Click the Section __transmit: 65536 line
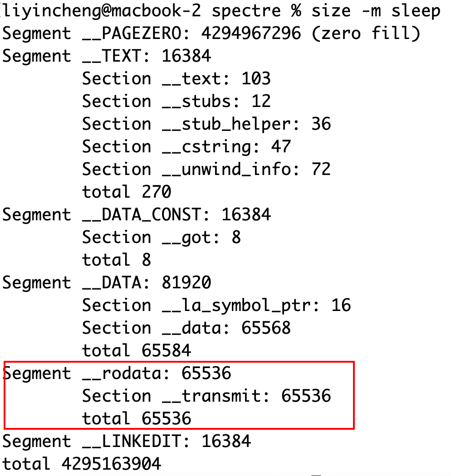The height and width of the screenshot is (476, 451). click(206, 396)
